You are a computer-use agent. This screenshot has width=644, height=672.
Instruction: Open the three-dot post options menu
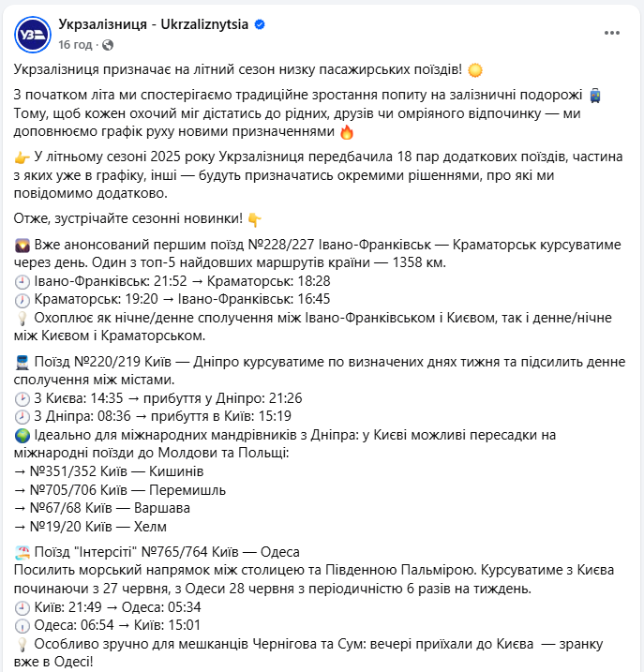pyautogui.click(x=612, y=33)
